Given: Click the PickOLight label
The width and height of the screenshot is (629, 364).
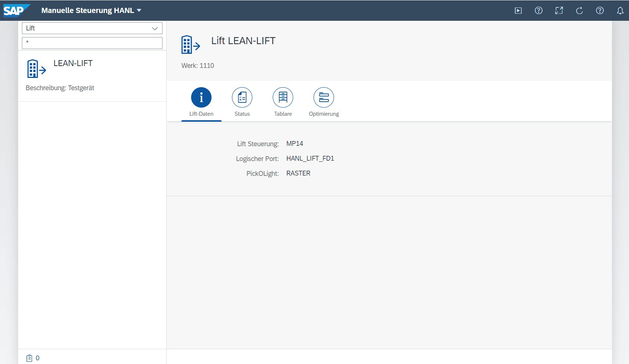Looking at the screenshot, I should click(x=263, y=174).
